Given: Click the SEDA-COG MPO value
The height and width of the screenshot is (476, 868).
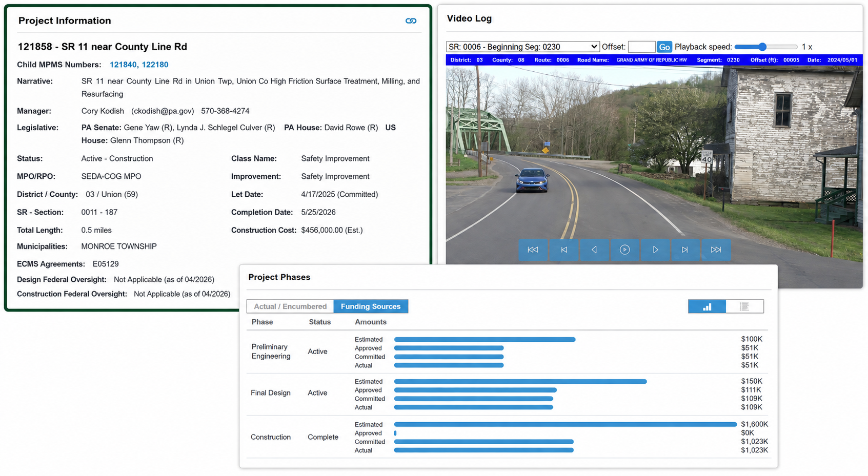Looking at the screenshot, I should [x=111, y=176].
